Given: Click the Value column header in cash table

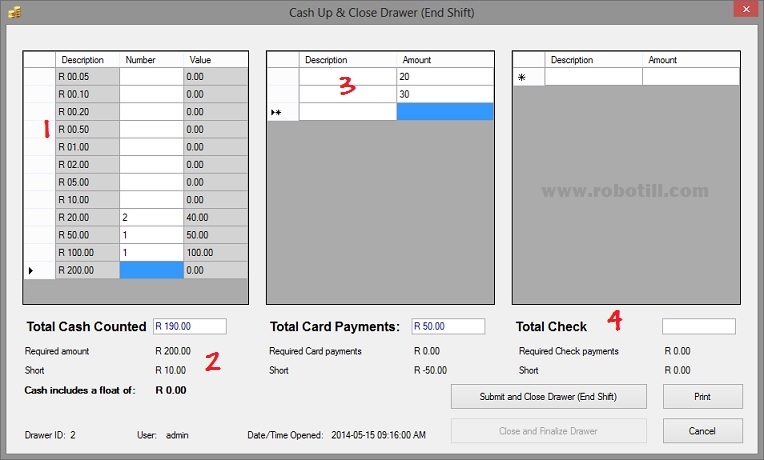Looking at the screenshot, I should tap(215, 60).
